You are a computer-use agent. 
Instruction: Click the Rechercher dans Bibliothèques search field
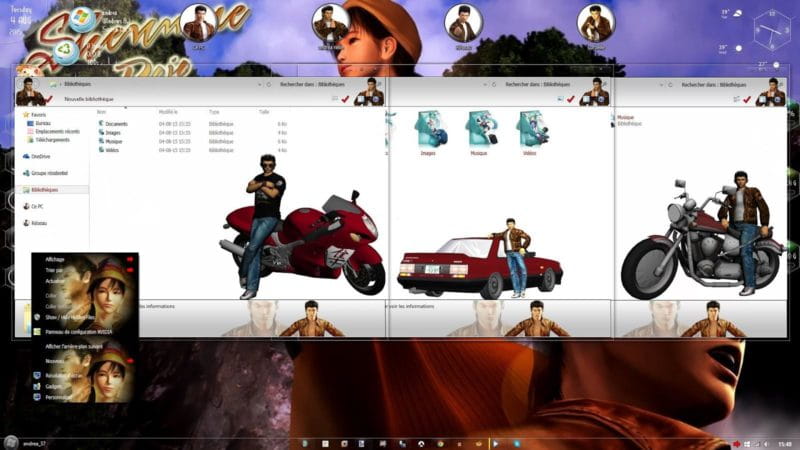pyautogui.click(x=310, y=86)
